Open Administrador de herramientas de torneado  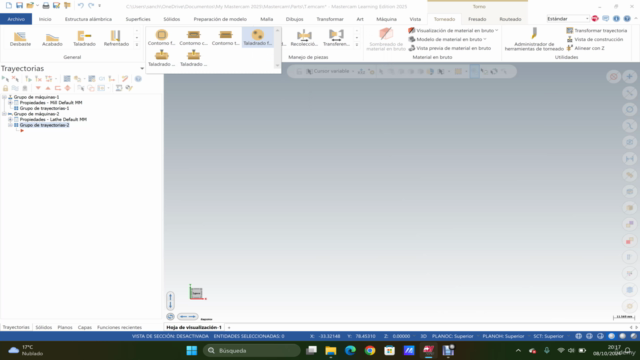coord(534,40)
